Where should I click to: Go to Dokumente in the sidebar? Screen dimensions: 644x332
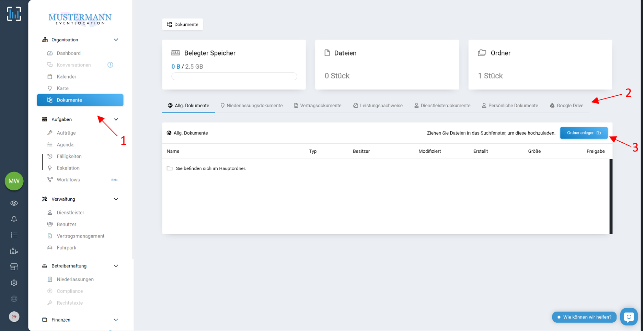(x=80, y=100)
